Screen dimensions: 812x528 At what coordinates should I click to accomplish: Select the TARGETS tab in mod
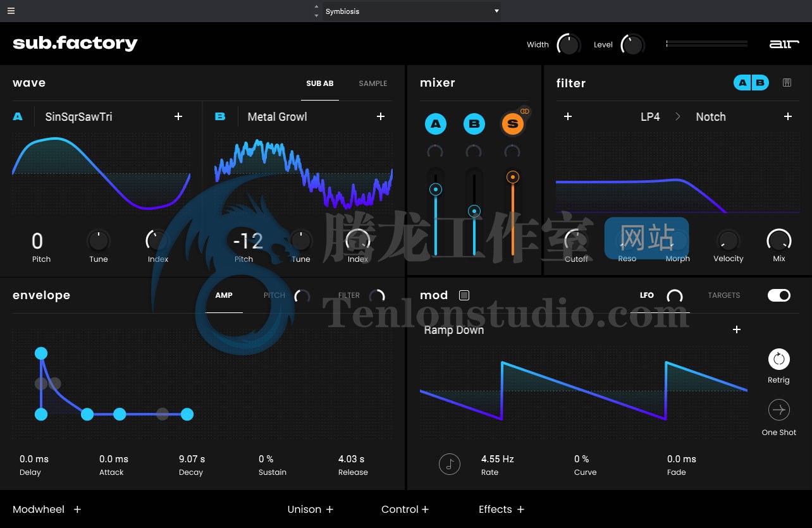tap(723, 295)
